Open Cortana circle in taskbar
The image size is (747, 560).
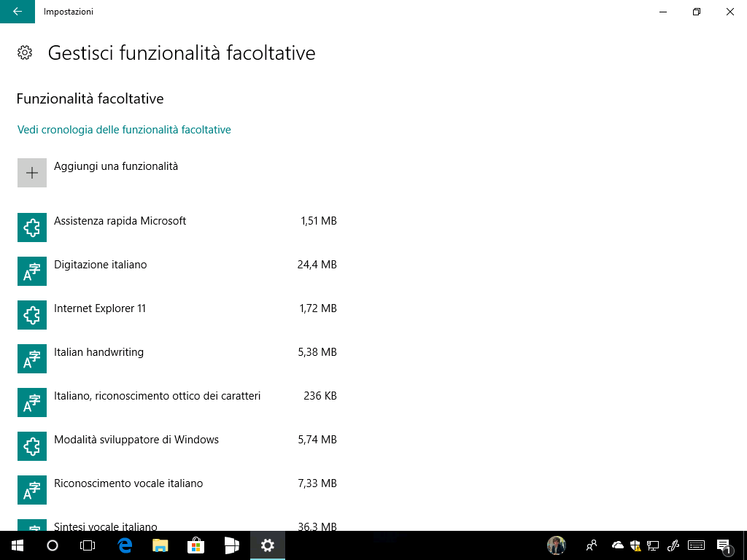click(53, 545)
